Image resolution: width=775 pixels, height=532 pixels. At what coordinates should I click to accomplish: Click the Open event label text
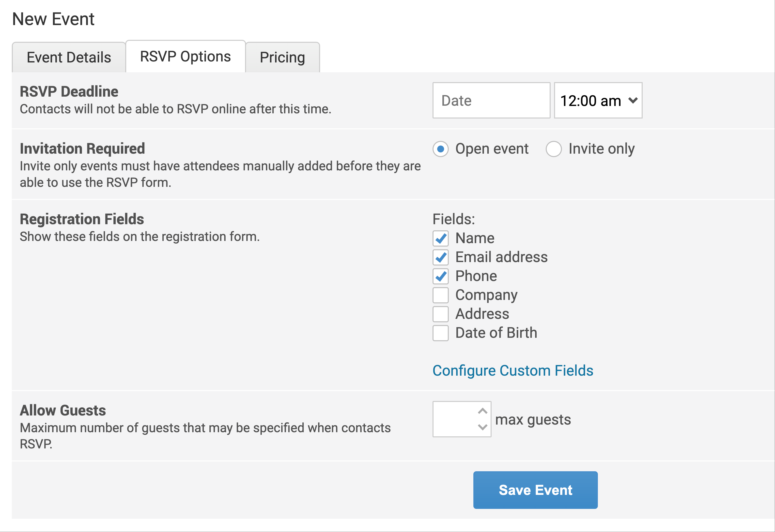[492, 149]
